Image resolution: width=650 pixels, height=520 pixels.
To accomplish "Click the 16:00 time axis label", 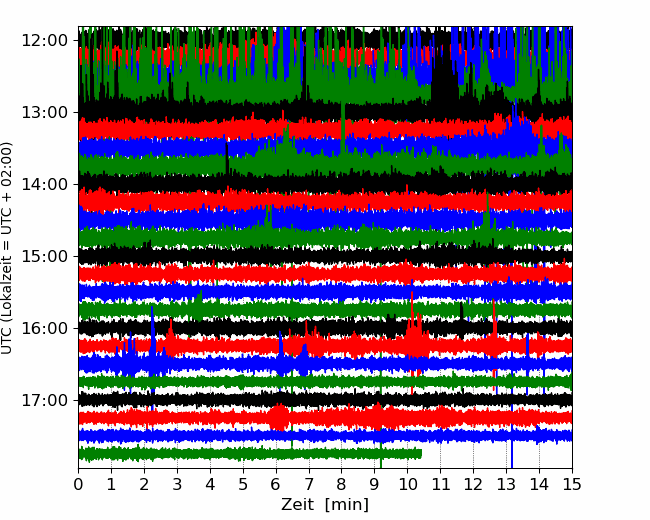I will (x=44, y=328).
